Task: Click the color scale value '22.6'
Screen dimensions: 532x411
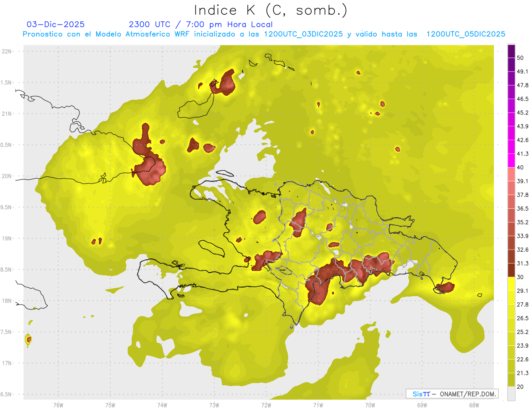Action: [x=523, y=360]
